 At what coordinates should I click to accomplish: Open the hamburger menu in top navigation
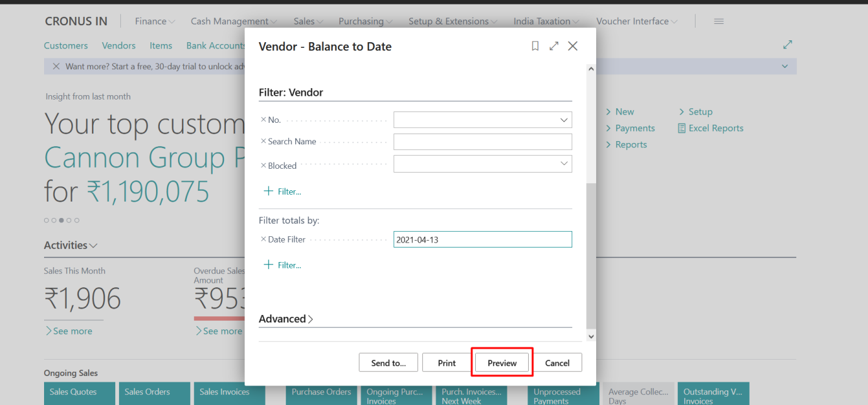coord(719,21)
